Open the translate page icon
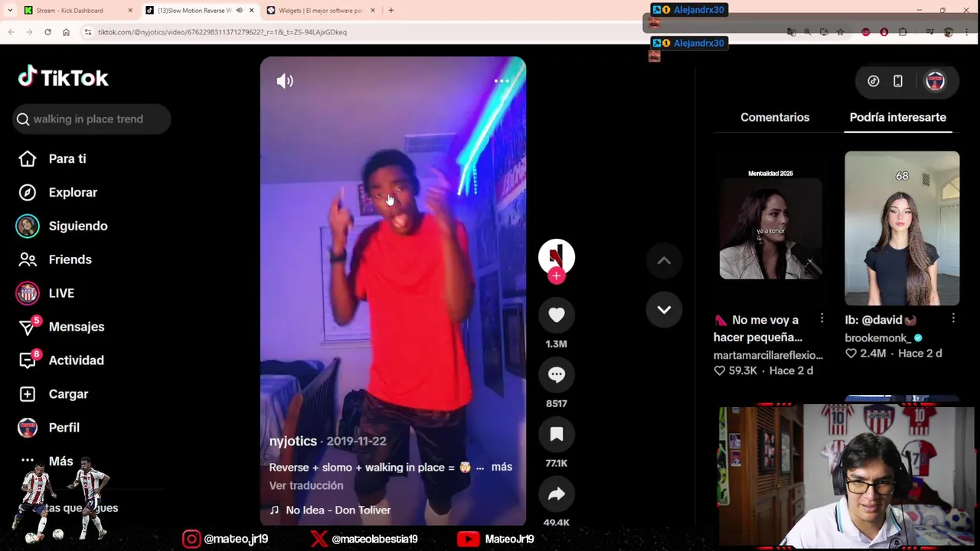Image resolution: width=980 pixels, height=551 pixels. tap(791, 32)
